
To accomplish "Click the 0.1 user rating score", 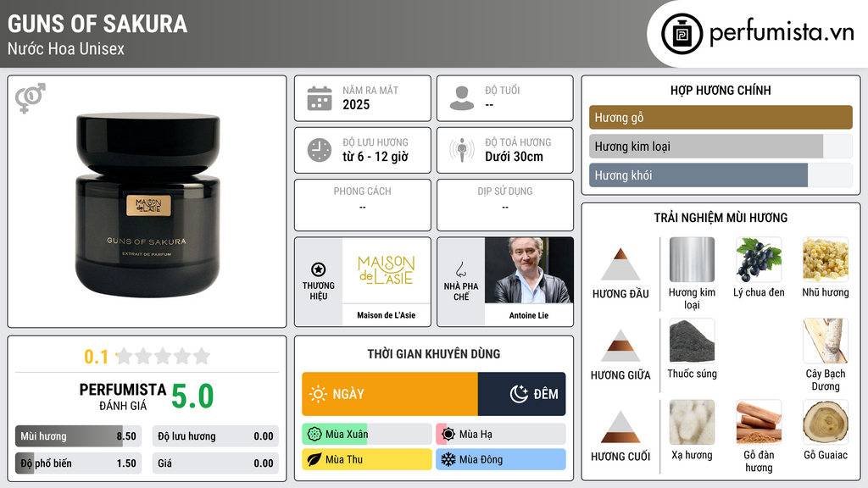I will click(97, 357).
